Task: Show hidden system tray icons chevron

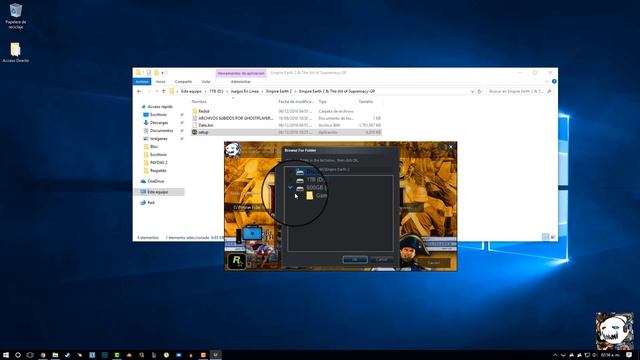Action: [555, 355]
